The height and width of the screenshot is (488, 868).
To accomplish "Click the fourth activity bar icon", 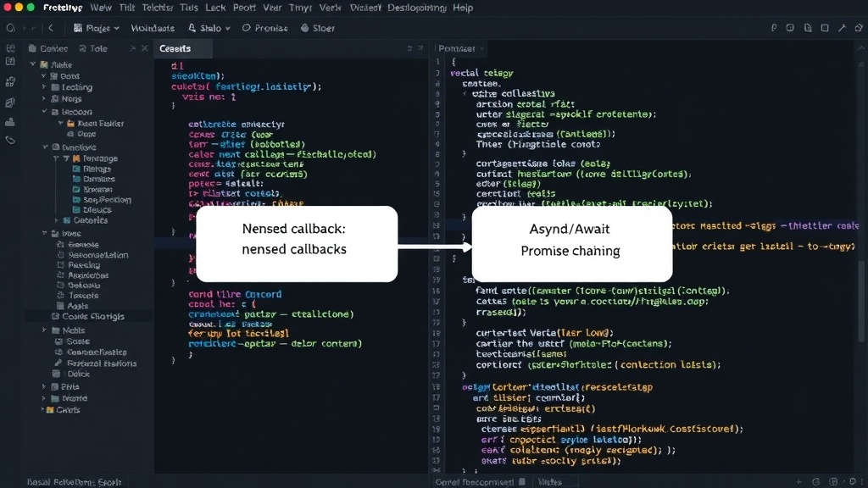I will pos(10,103).
